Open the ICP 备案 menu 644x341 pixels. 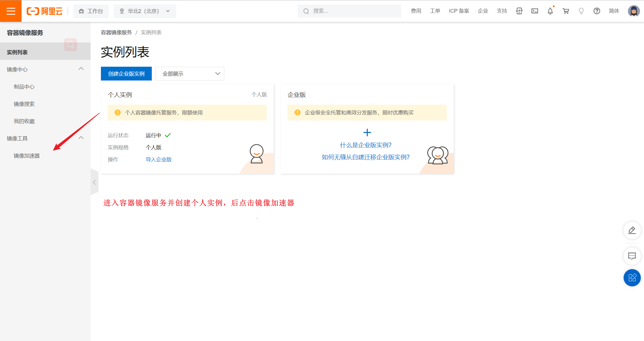[459, 11]
